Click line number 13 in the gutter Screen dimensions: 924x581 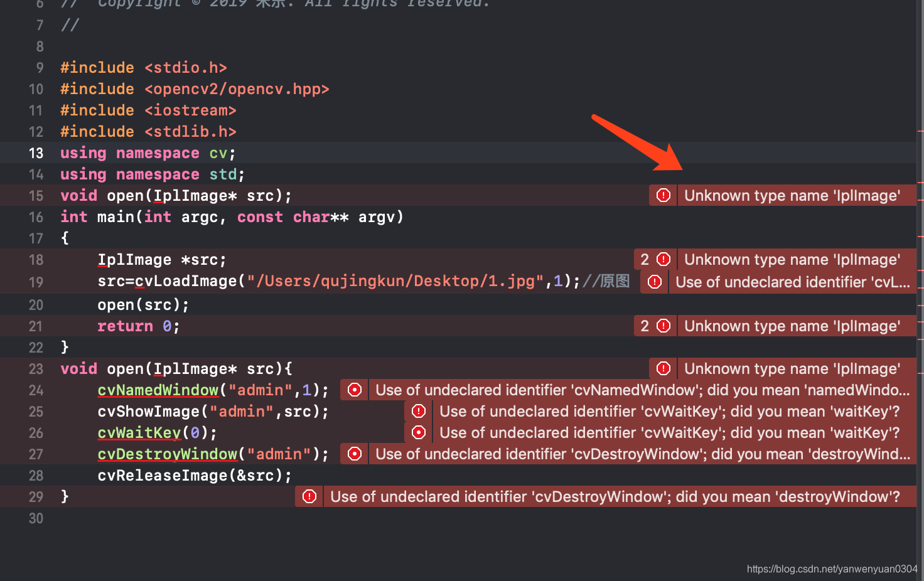[x=36, y=153]
